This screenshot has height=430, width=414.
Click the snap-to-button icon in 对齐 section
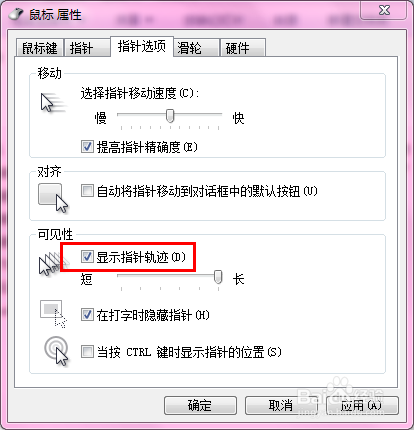(x=53, y=198)
